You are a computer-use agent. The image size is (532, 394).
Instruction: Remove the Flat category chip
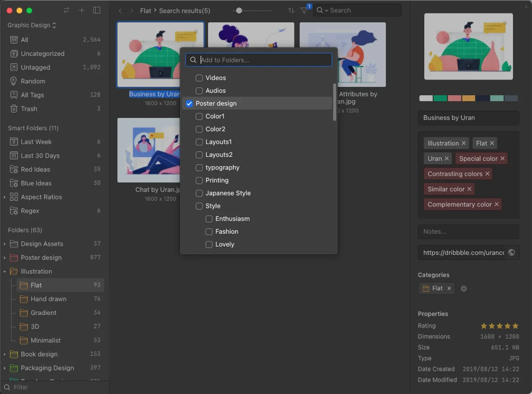[449, 288]
